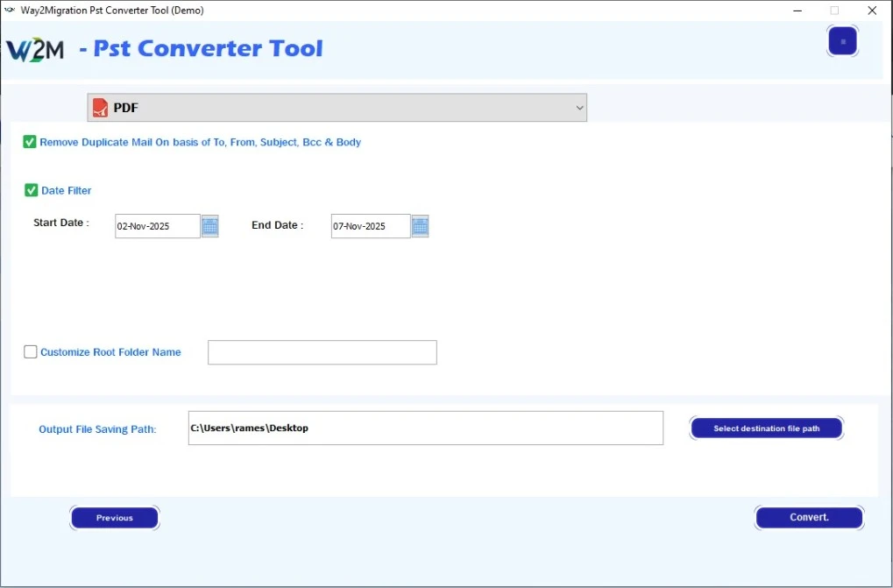
Task: Uncheck Remove Duplicate Mail checkbox
Action: click(30, 142)
